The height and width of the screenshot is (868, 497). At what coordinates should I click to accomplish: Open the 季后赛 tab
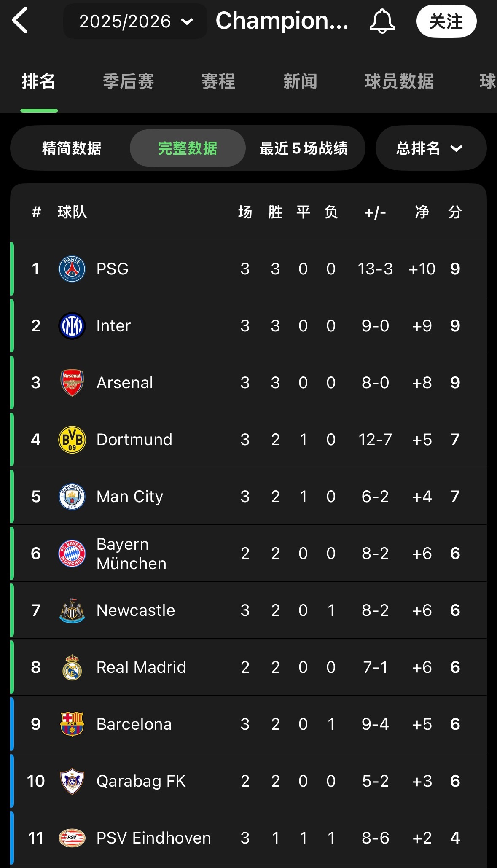(x=129, y=81)
